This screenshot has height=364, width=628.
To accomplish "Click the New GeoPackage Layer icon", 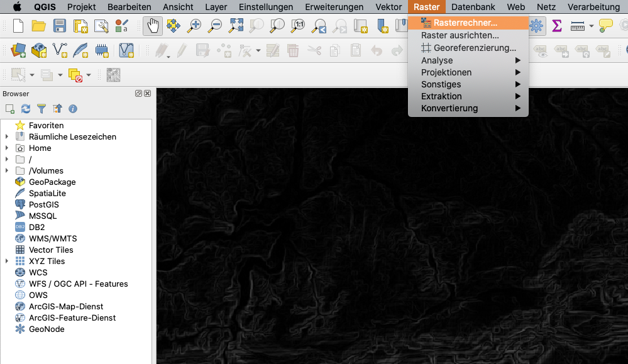I will point(39,50).
